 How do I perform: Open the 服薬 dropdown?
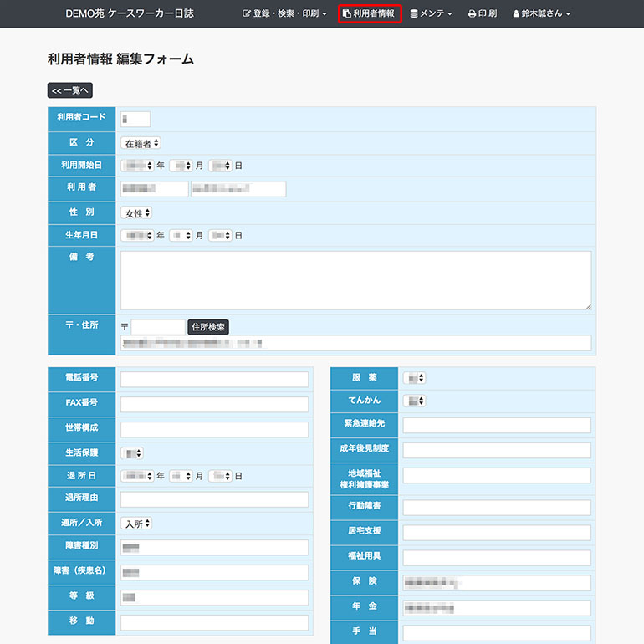coord(415,378)
